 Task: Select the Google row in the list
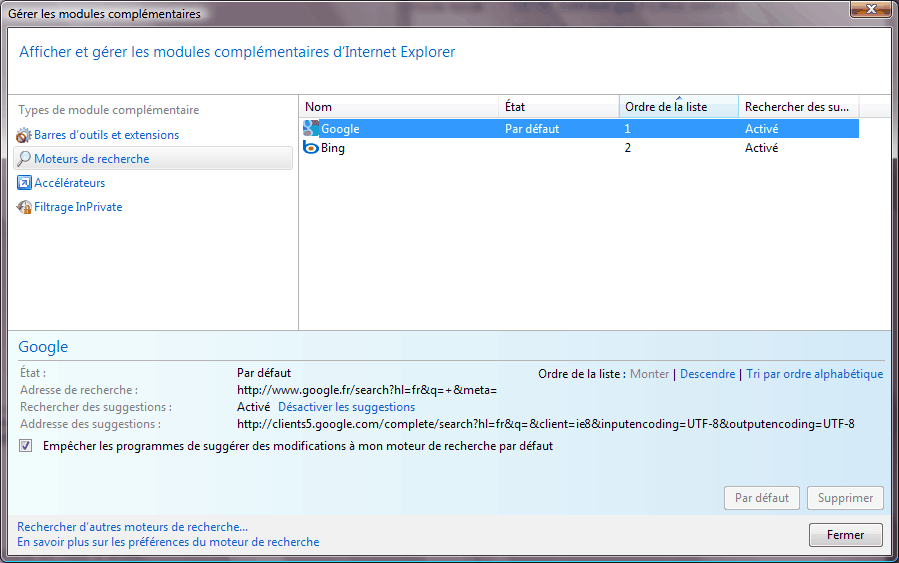coord(579,128)
